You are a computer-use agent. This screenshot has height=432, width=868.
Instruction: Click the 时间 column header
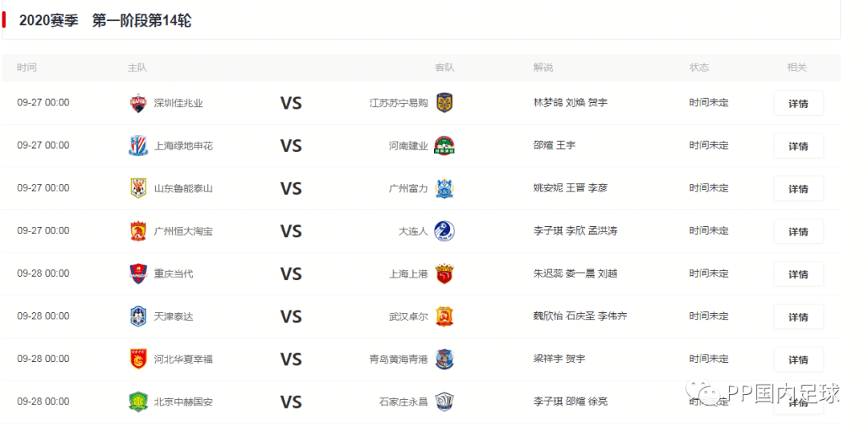tap(27, 68)
